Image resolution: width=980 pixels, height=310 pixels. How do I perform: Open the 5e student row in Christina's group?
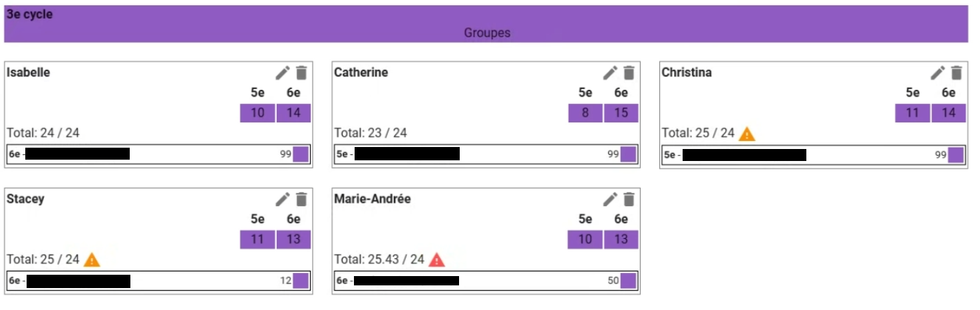click(813, 154)
